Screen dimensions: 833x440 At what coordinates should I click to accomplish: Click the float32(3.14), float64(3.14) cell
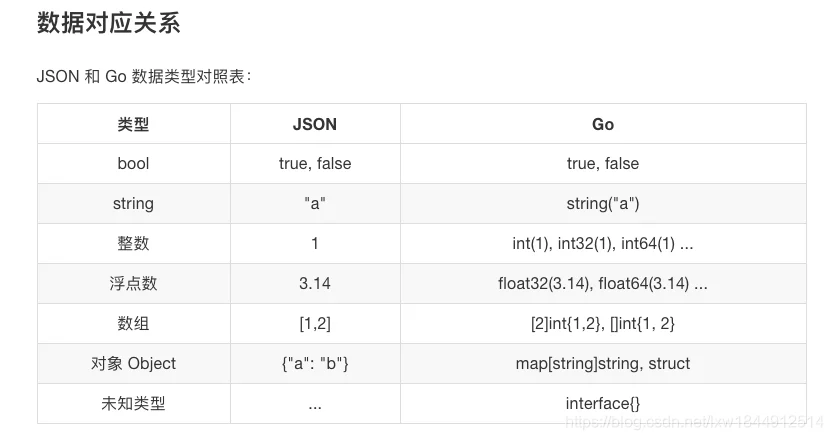pyautogui.click(x=603, y=283)
